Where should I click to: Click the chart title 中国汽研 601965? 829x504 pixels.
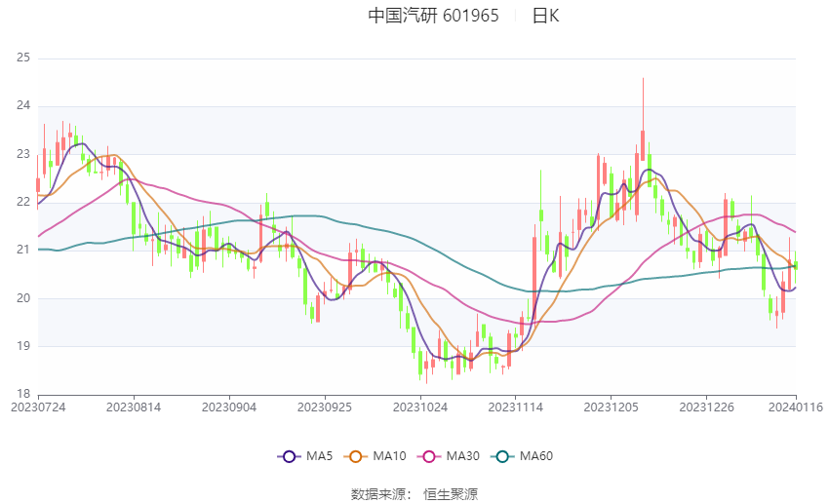433,16
